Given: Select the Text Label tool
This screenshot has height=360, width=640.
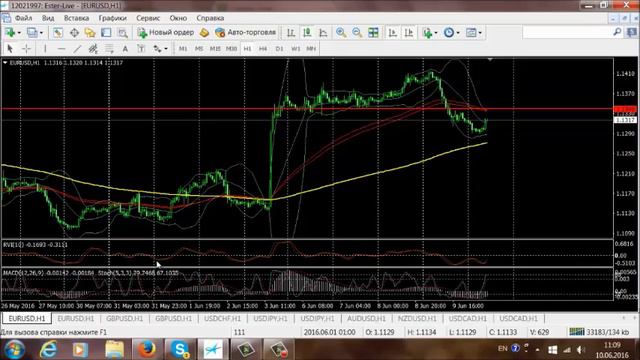Looking at the screenshot, I should coord(141,49).
